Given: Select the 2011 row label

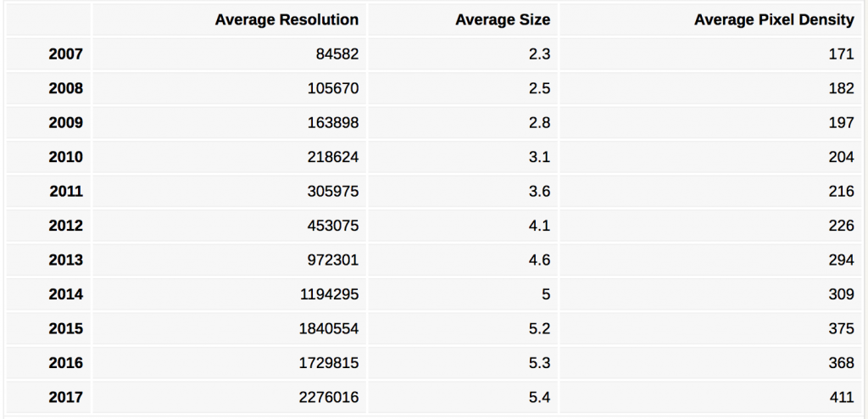Looking at the screenshot, I should point(66,191).
